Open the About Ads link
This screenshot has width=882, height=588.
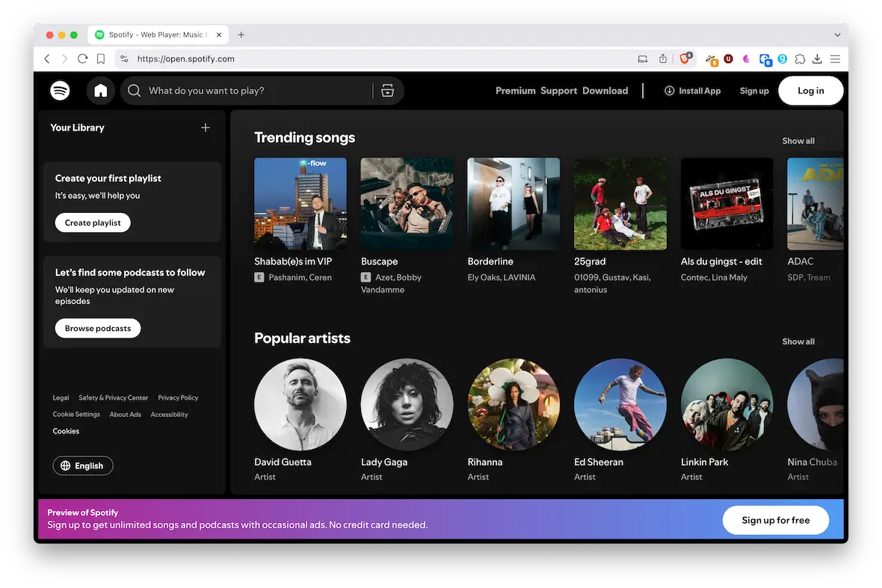pyautogui.click(x=126, y=415)
